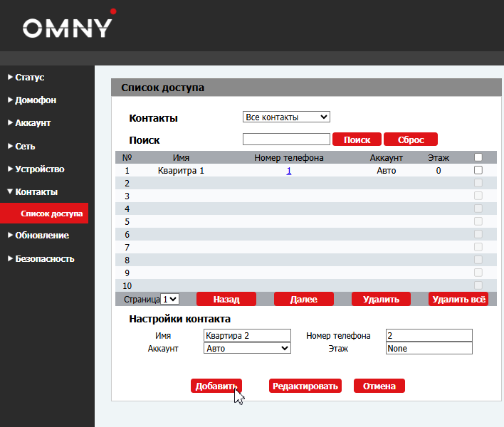Open the Страница page number dropdown
This screenshot has height=427, width=504.
(x=169, y=300)
